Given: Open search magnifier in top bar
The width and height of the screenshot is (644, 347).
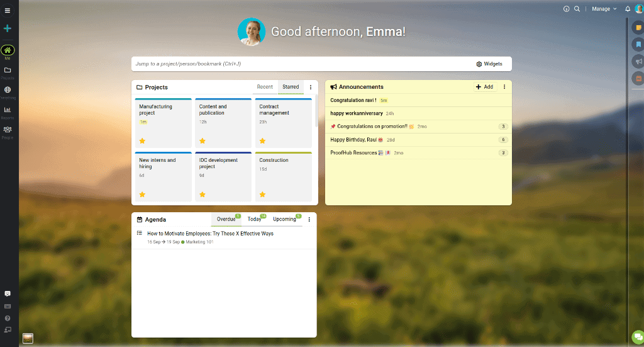Looking at the screenshot, I should pos(577,9).
